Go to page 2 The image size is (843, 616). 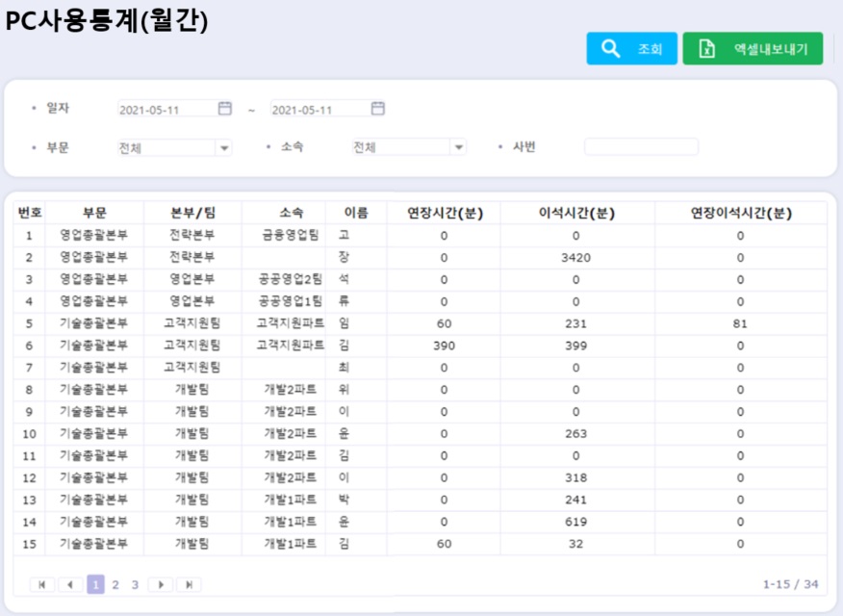pos(115,585)
